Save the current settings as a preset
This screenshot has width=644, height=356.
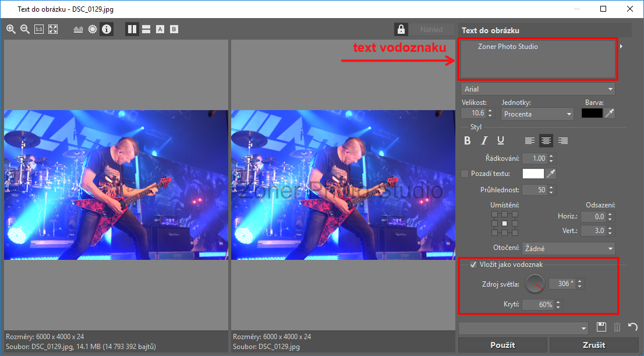tap(601, 327)
